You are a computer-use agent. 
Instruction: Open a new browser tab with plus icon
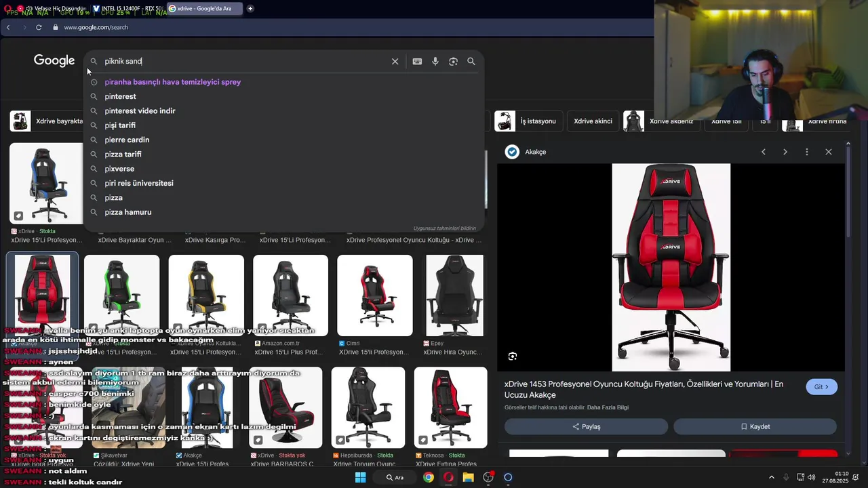click(x=250, y=9)
